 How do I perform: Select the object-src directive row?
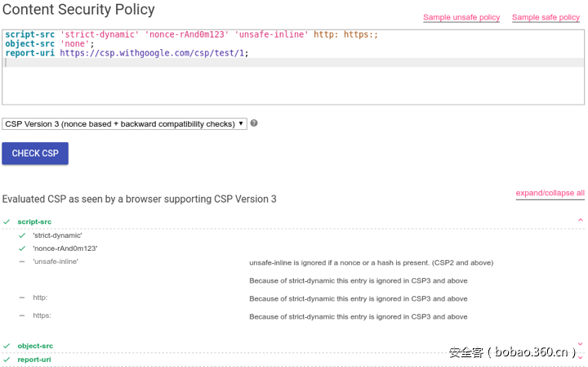pos(35,346)
